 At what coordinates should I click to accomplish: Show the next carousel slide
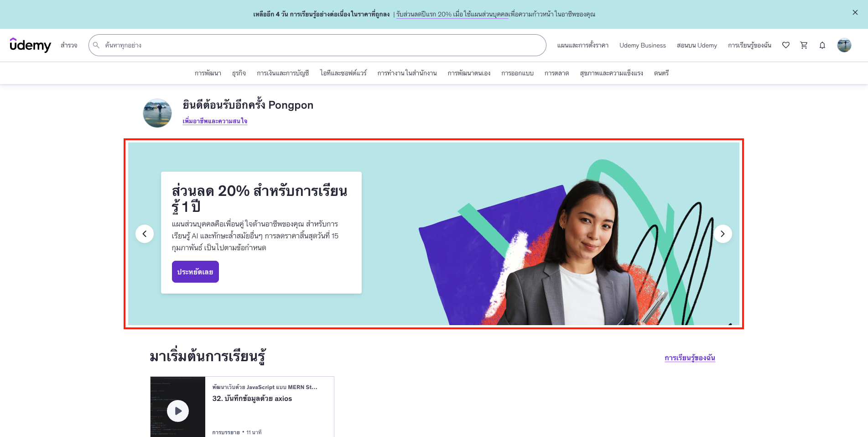[x=722, y=234]
